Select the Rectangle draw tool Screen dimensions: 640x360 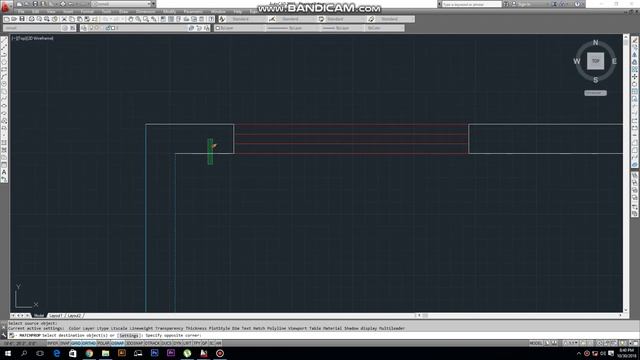(x=4, y=69)
